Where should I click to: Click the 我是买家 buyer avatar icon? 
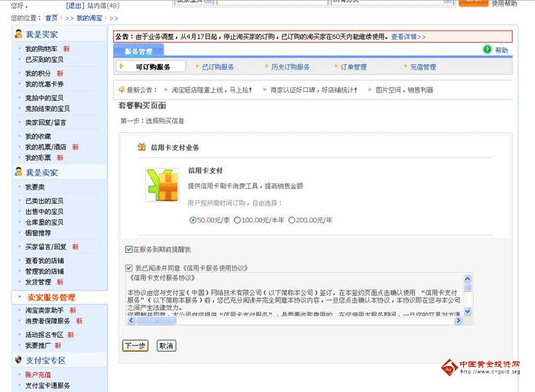18,34
